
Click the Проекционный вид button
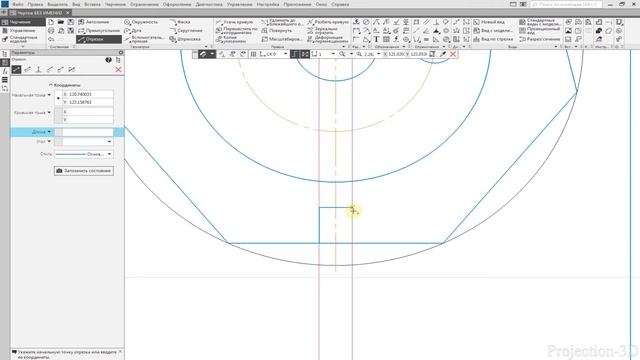540,31
